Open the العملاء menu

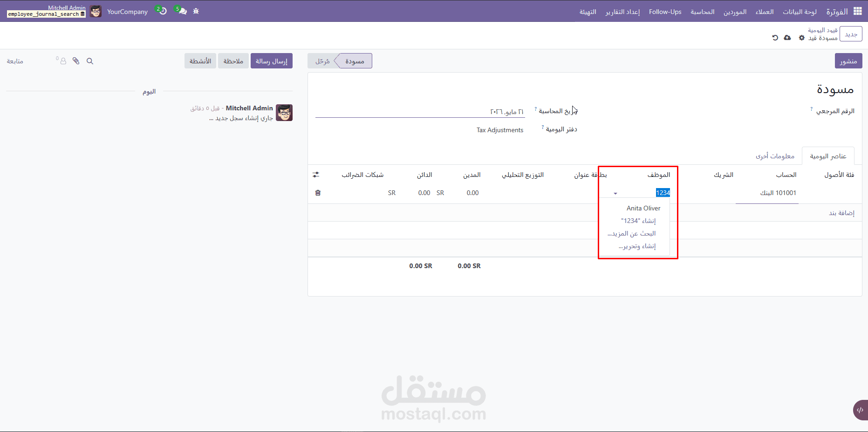765,12
